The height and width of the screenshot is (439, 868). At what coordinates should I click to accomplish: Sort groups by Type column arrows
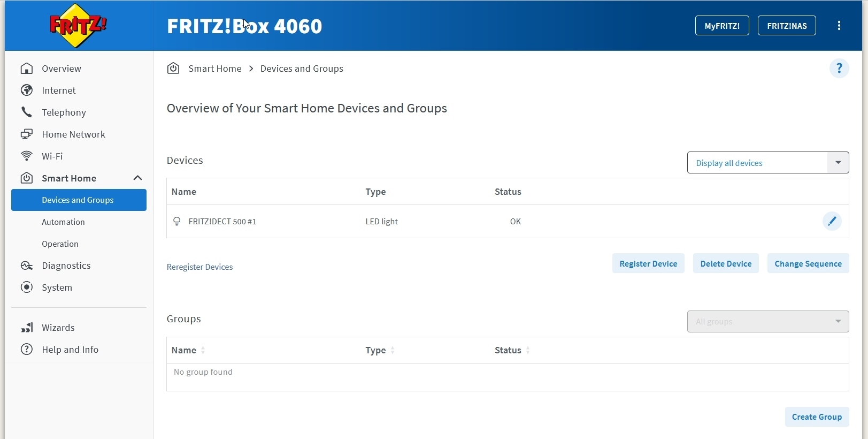click(x=393, y=351)
